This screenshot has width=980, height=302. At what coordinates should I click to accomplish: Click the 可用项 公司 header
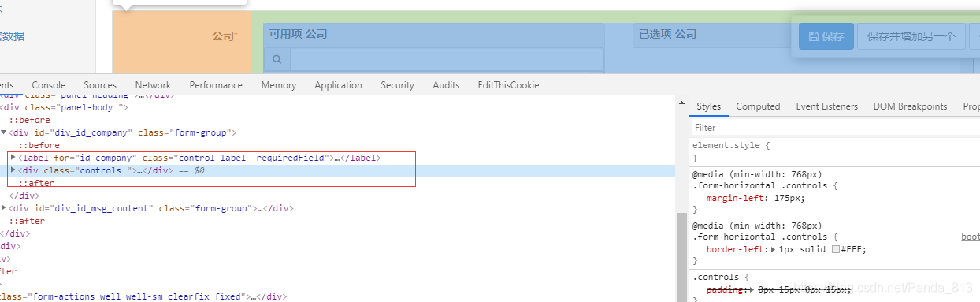coord(298,35)
